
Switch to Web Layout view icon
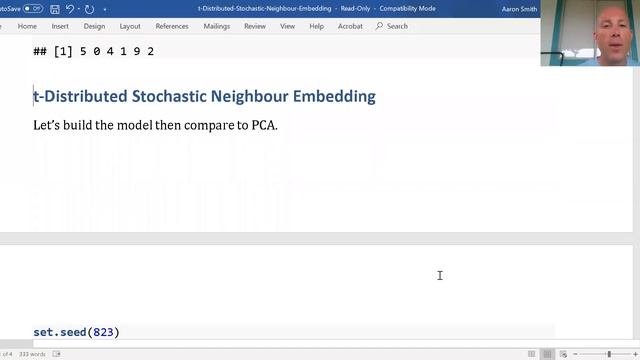(x=563, y=354)
